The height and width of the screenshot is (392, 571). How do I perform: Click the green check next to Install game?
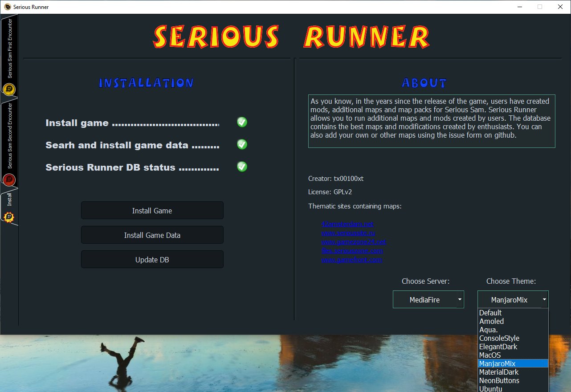point(242,122)
